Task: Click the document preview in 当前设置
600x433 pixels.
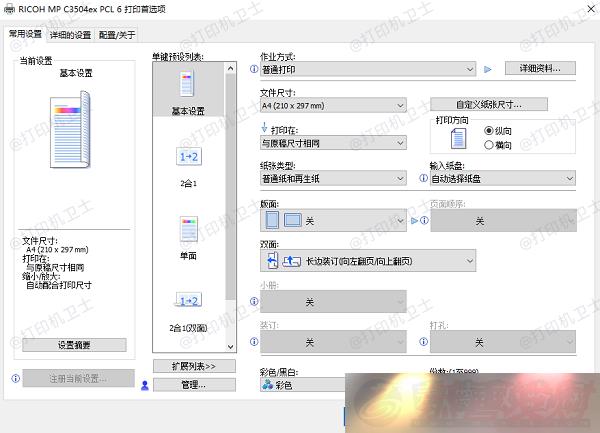Action: click(70, 130)
